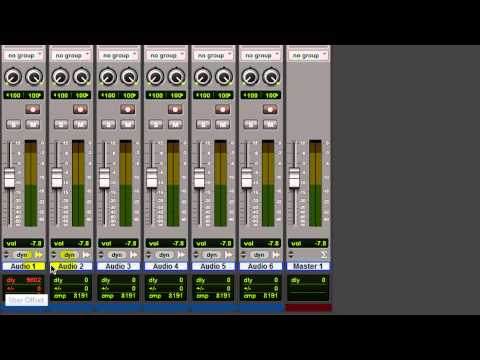The width and height of the screenshot is (480, 360).
Task: Click the dyn button on Audio 1
Action: tap(22, 255)
